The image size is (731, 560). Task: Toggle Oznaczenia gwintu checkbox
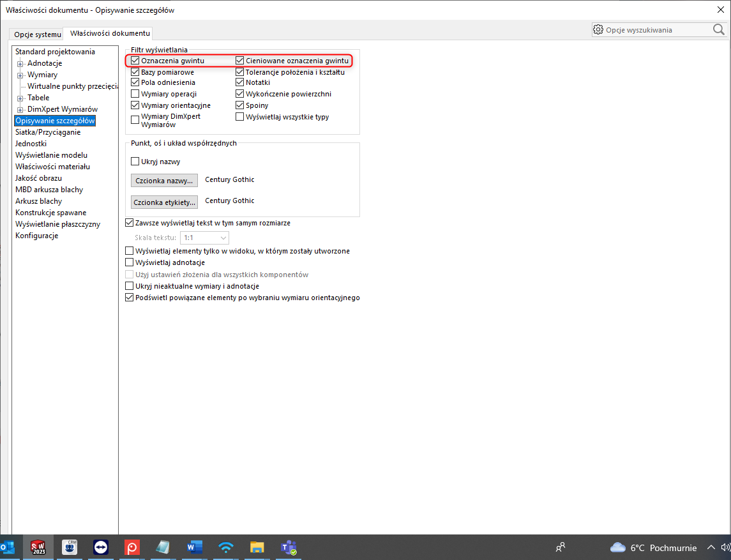pyautogui.click(x=135, y=61)
